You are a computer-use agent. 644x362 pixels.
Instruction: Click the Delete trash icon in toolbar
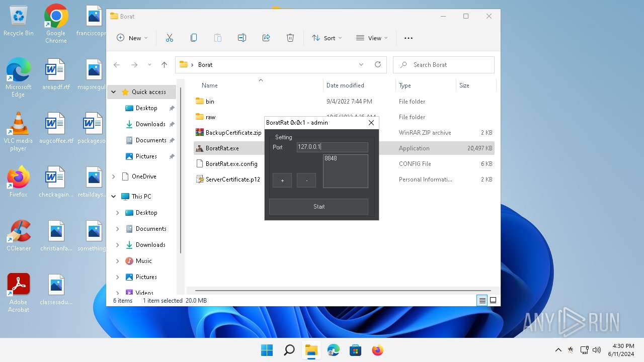(x=290, y=38)
